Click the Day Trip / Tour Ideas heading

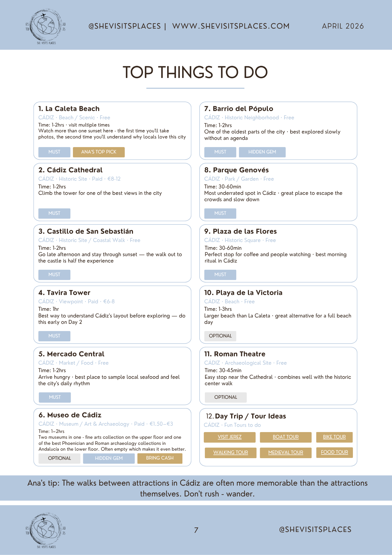pyautogui.click(x=246, y=416)
